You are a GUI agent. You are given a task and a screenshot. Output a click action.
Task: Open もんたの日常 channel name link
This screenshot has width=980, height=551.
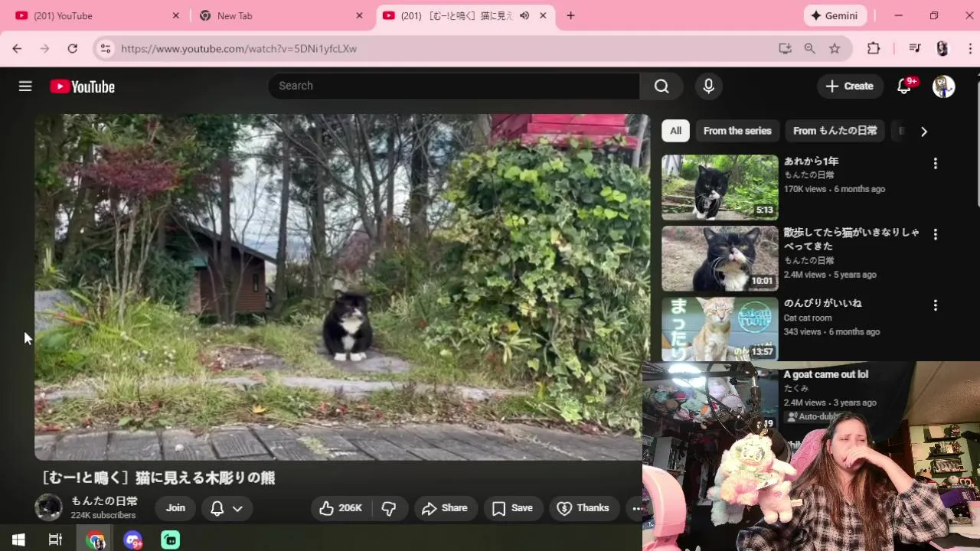pos(105,501)
